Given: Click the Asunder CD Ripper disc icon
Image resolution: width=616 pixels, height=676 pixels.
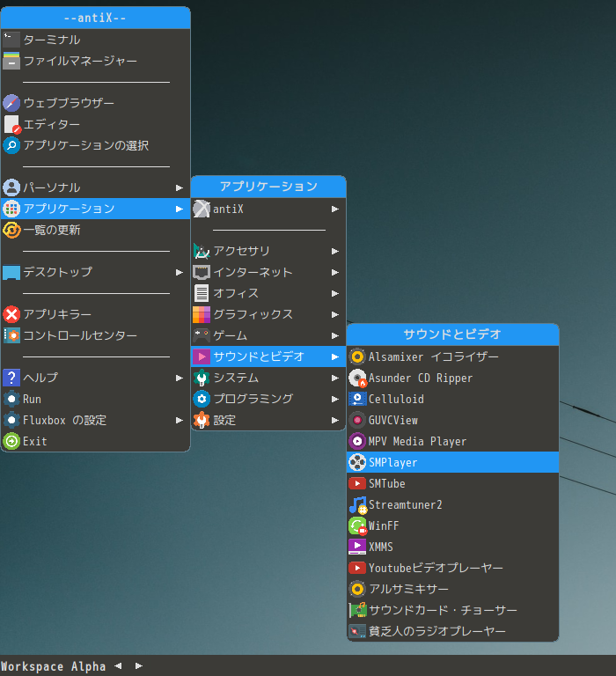Looking at the screenshot, I should 357,378.
